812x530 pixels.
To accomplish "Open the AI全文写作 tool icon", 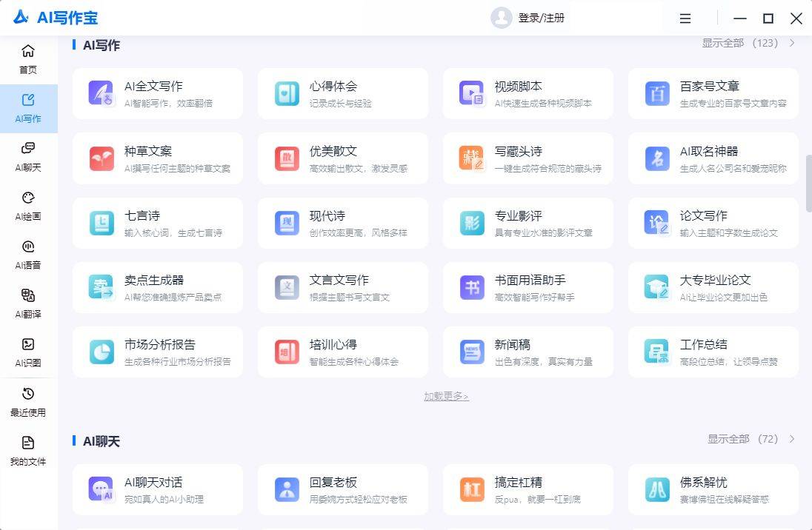I will pos(101,93).
